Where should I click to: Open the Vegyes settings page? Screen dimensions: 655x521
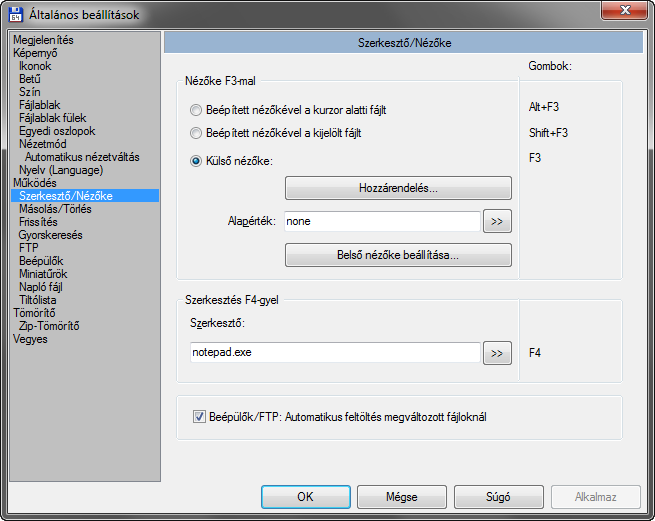coord(30,339)
